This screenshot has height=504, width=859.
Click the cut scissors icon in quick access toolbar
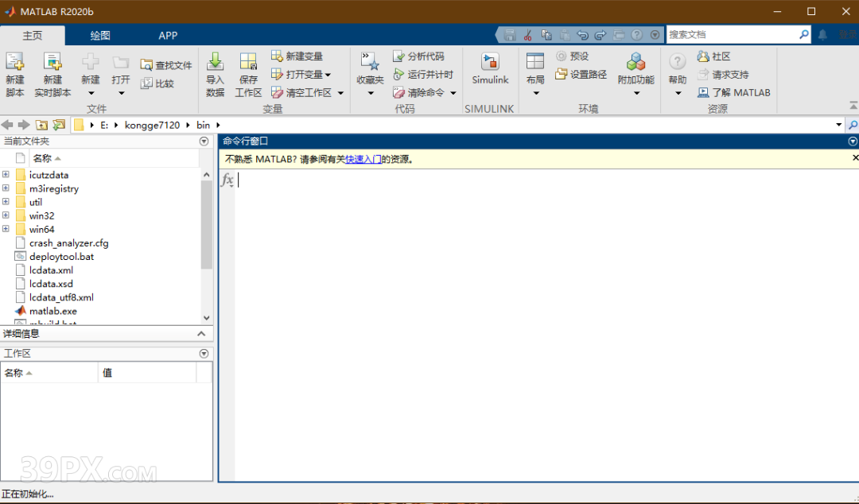[x=528, y=34]
